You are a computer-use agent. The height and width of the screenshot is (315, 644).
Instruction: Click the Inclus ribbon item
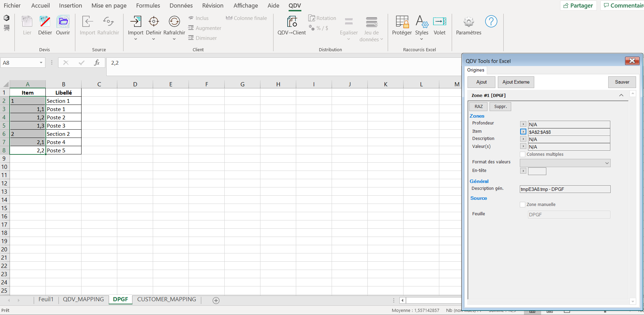pos(198,18)
